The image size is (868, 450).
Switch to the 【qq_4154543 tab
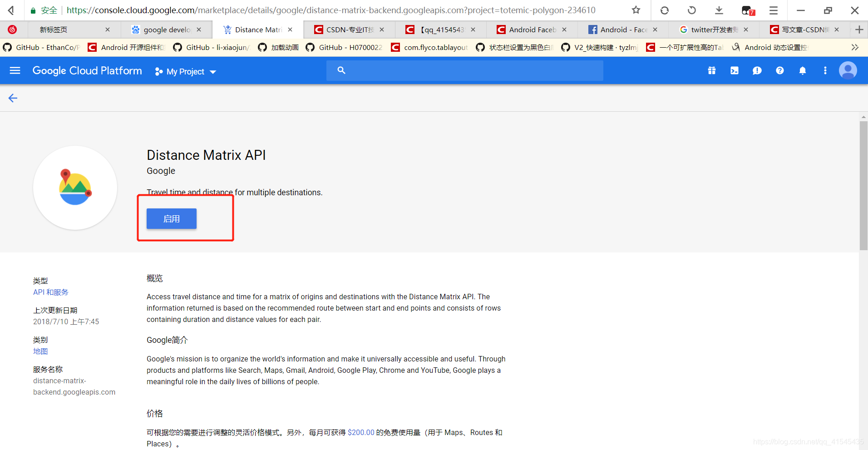[440, 30]
